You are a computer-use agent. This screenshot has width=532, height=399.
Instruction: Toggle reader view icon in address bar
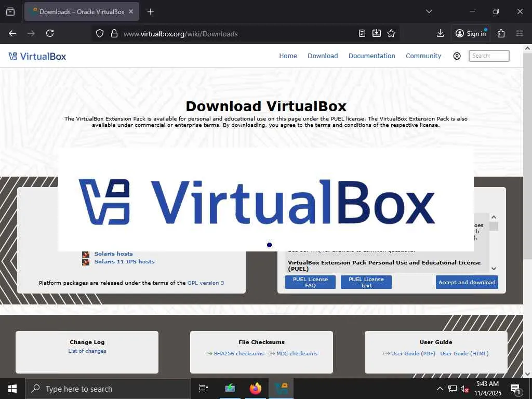(x=362, y=33)
